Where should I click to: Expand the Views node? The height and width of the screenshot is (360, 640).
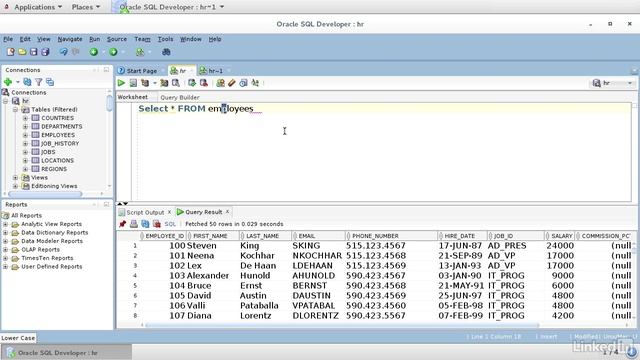point(15,178)
